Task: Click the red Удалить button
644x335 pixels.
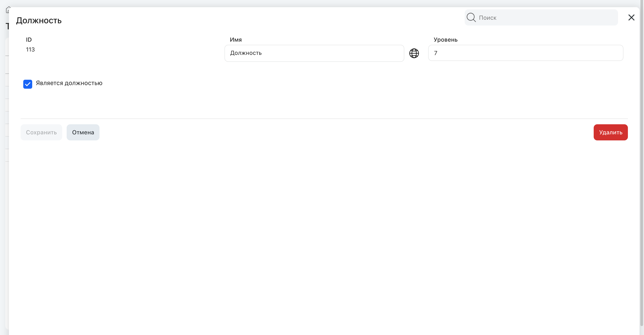Action: point(610,132)
